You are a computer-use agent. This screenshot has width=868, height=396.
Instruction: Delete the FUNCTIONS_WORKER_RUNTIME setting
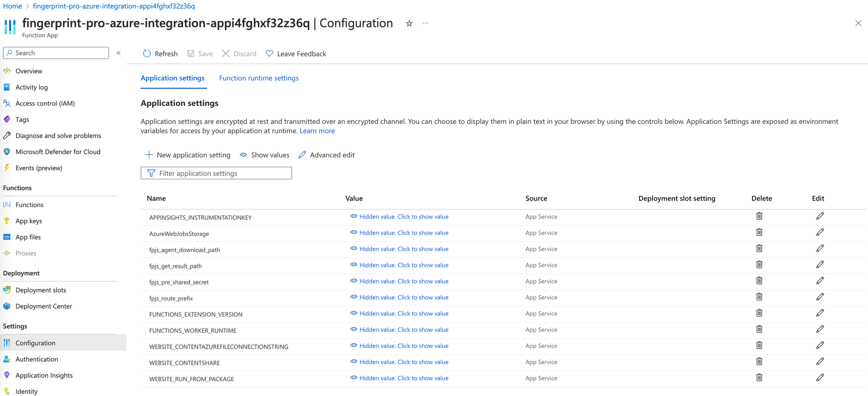(x=759, y=329)
